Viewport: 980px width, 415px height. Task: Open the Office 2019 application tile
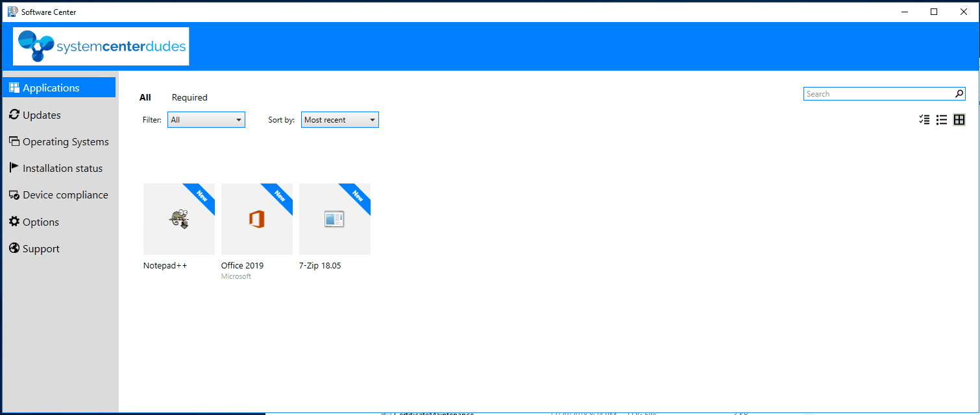257,219
